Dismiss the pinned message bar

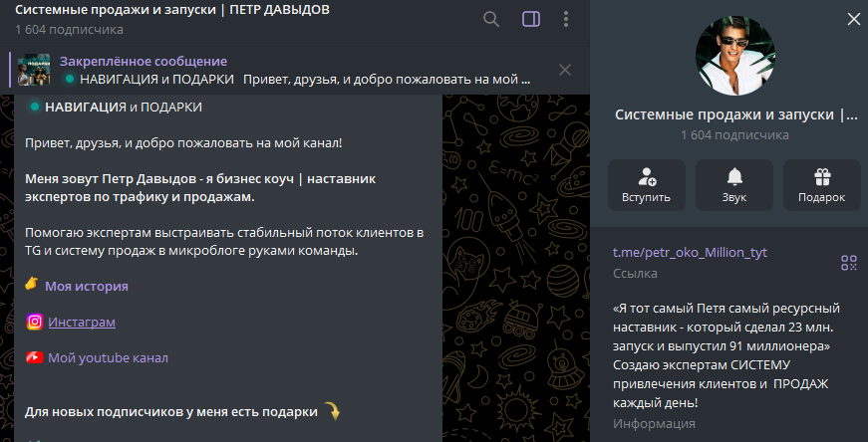pyautogui.click(x=565, y=70)
